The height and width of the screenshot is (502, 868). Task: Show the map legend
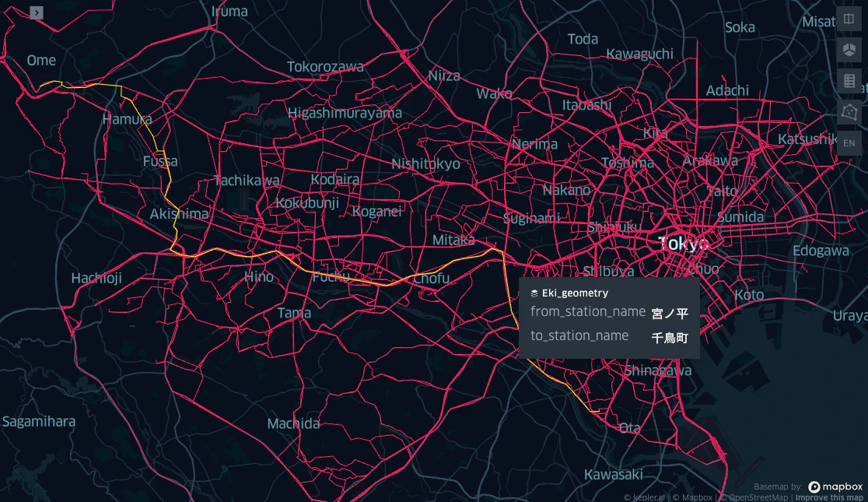point(849,82)
